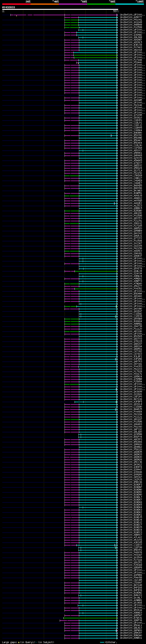Image resolution: width=146 pixels, height=644 pixels.
Task: Select the UniRef100_P93087 hit
Action: coord(131,555)
